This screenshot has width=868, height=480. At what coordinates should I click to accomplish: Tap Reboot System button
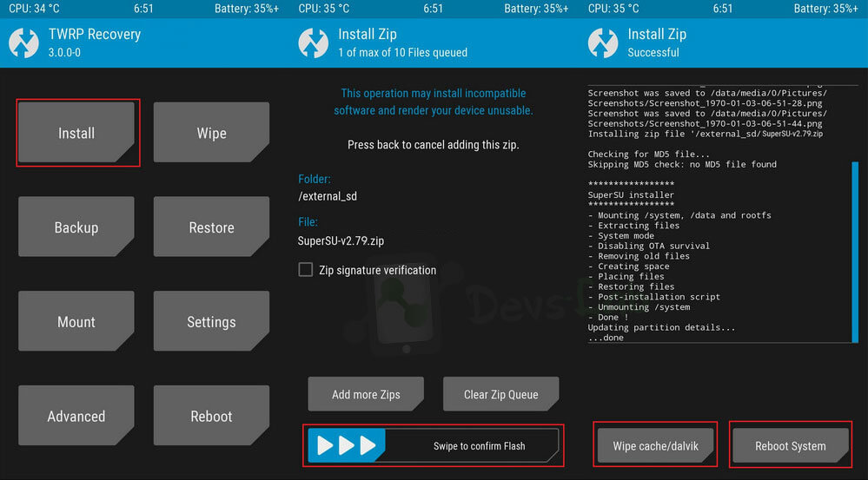pyautogui.click(x=791, y=446)
